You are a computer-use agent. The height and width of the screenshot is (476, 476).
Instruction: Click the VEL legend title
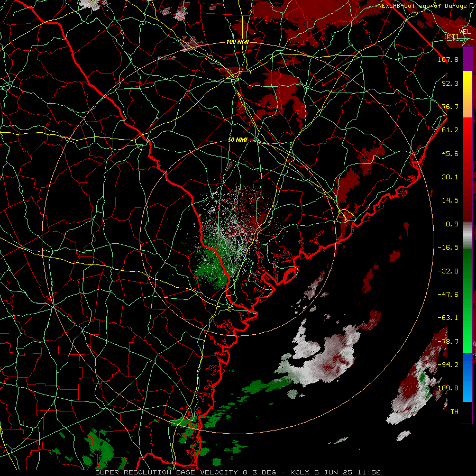tap(464, 31)
